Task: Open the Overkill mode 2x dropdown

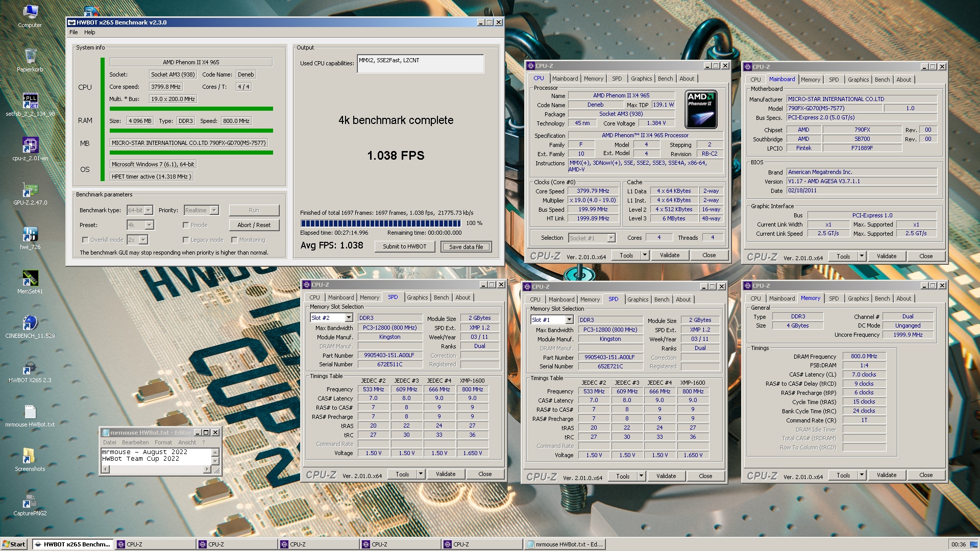Action: click(143, 240)
